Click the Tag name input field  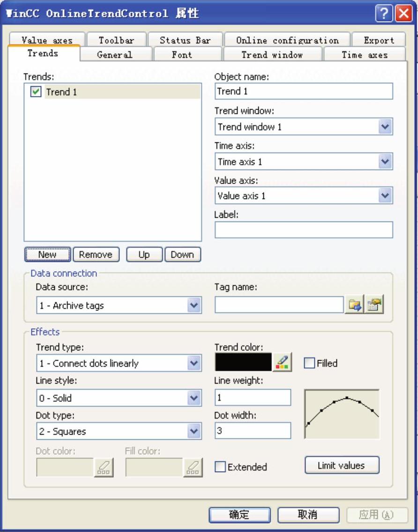coord(279,305)
